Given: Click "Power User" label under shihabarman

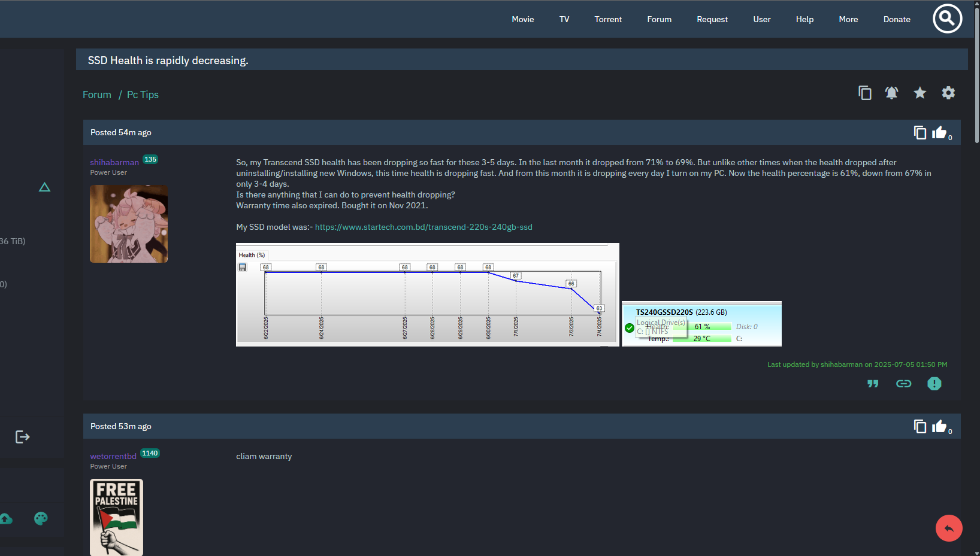Looking at the screenshot, I should [108, 172].
